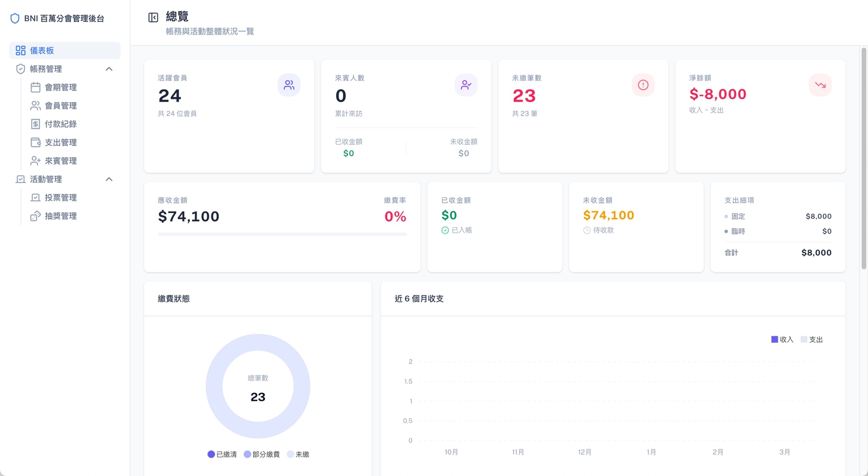The width and height of the screenshot is (868, 476).
Task: Click the 支出管理 expense icon
Action: pyautogui.click(x=35, y=142)
